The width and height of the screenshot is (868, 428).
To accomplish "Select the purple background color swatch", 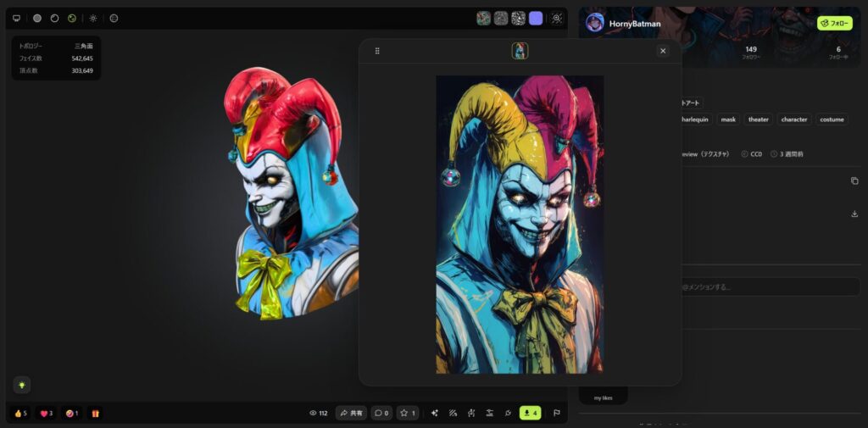I will coord(536,18).
